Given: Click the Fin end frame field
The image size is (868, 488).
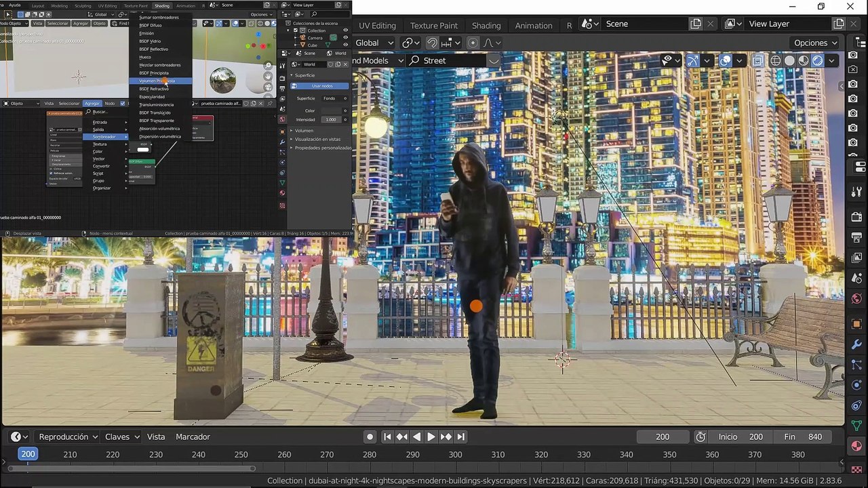Looking at the screenshot, I should (803, 437).
